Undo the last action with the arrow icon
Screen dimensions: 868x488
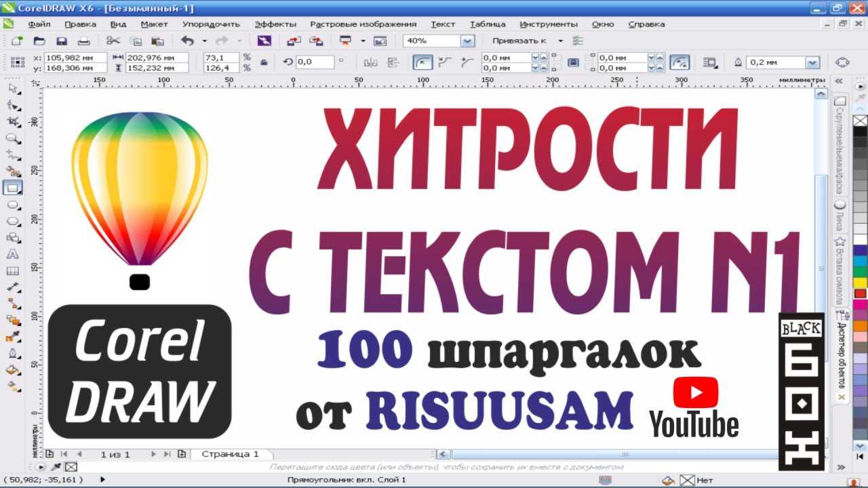[x=188, y=41]
